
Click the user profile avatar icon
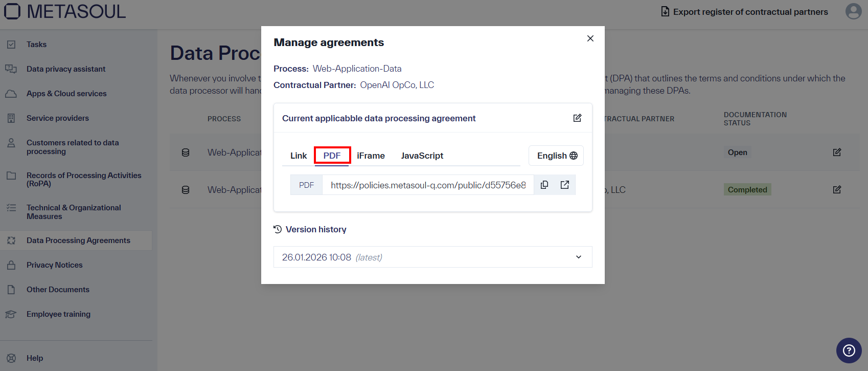click(x=853, y=11)
